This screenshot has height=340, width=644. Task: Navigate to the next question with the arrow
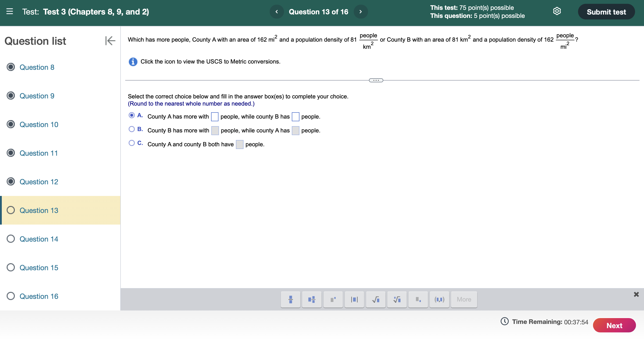point(361,11)
